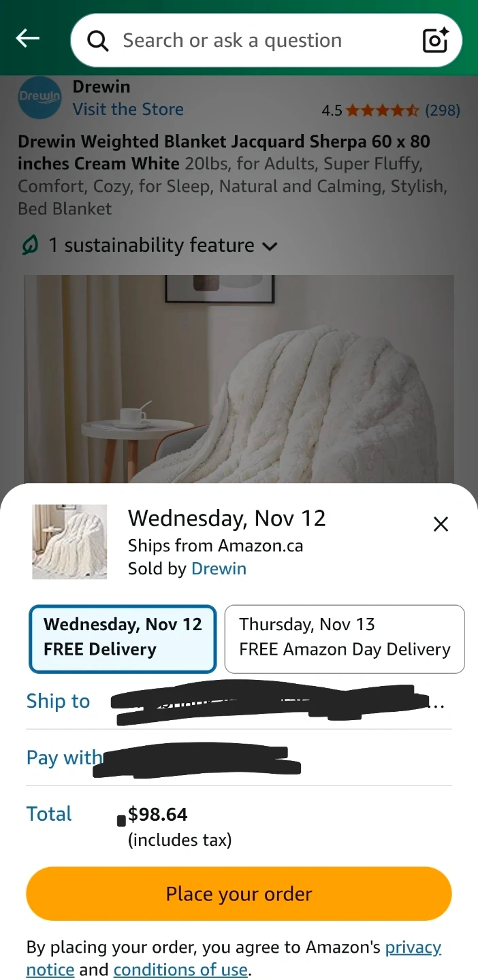Viewport: 478px width, 980px height.
Task: Open the Pay with payment row
Action: point(239,757)
